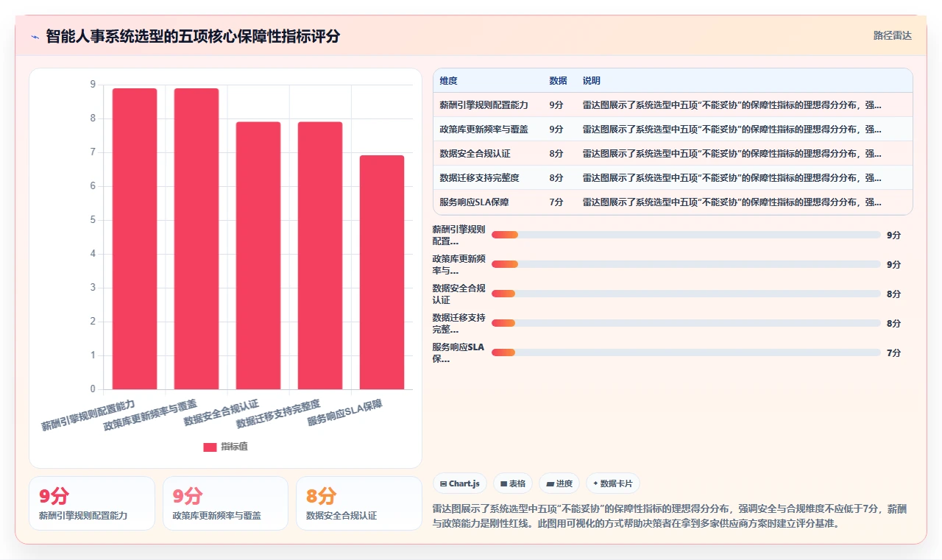This screenshot has width=942, height=560.
Task: Click x-axis label 薪酬引擎规则配置能力
Action: coord(88,415)
